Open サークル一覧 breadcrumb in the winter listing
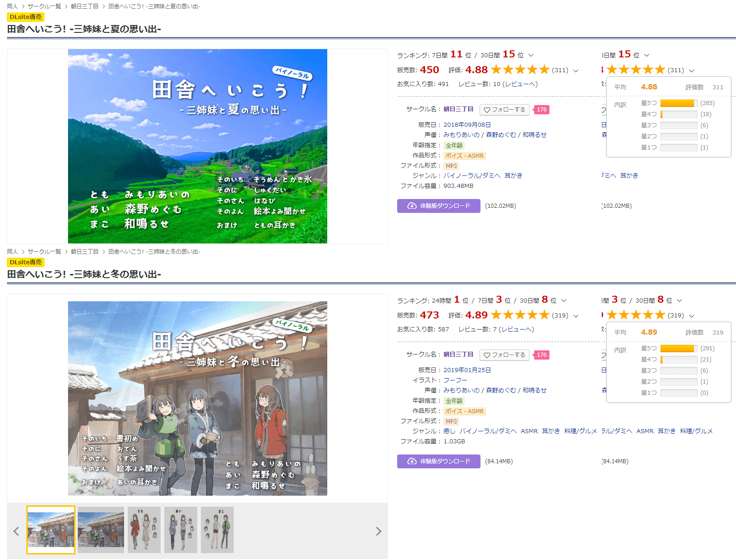Viewport: 736px width, 560px height. [x=44, y=252]
